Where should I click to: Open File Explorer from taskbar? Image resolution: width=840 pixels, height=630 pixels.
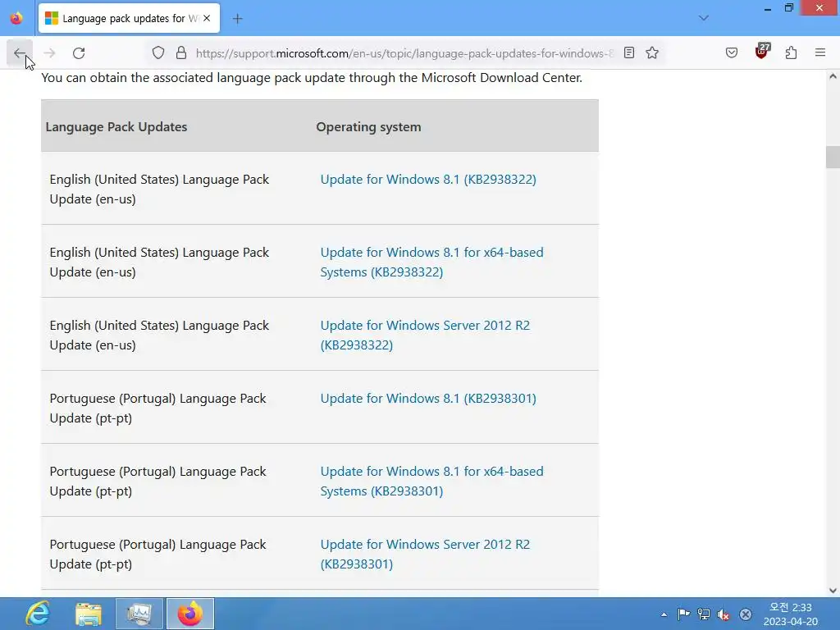(x=89, y=614)
